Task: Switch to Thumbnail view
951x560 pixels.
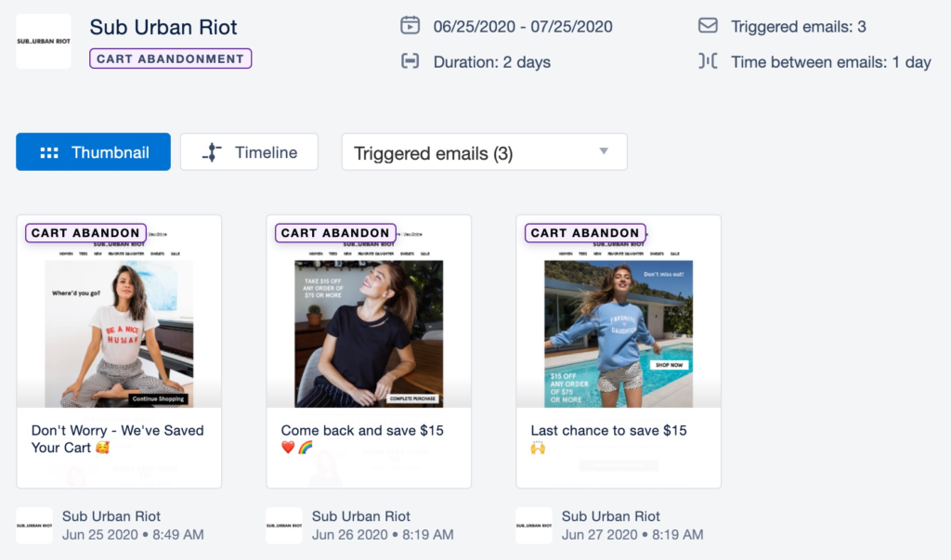Action: point(94,151)
